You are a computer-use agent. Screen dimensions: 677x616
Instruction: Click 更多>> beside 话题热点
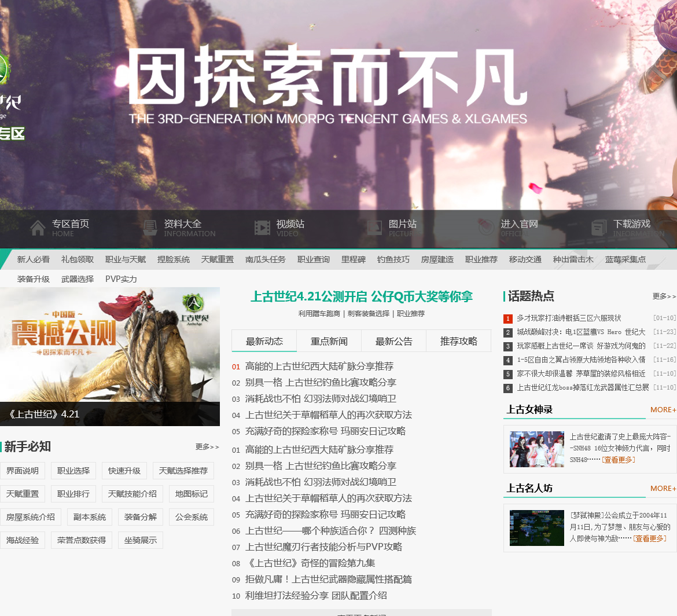(x=664, y=296)
